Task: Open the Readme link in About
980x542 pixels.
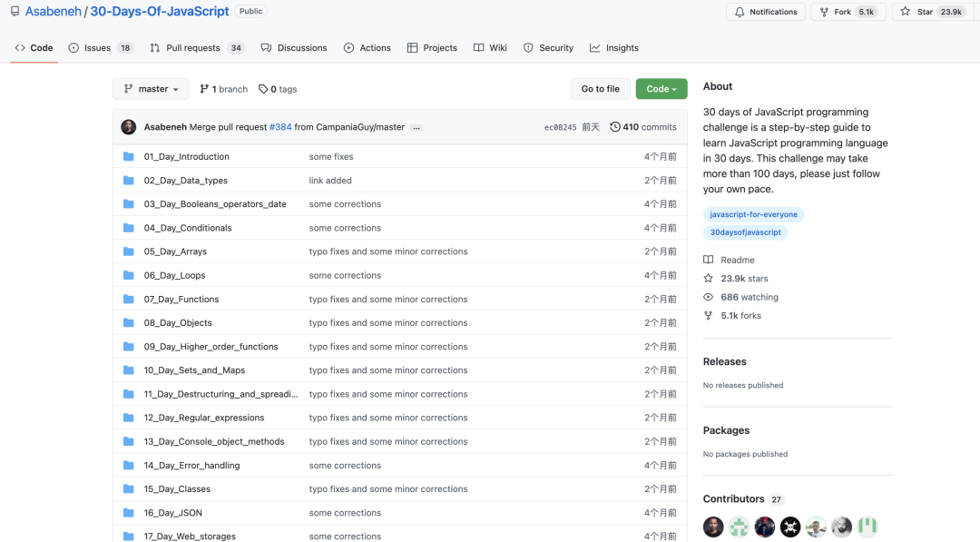Action: click(x=729, y=260)
